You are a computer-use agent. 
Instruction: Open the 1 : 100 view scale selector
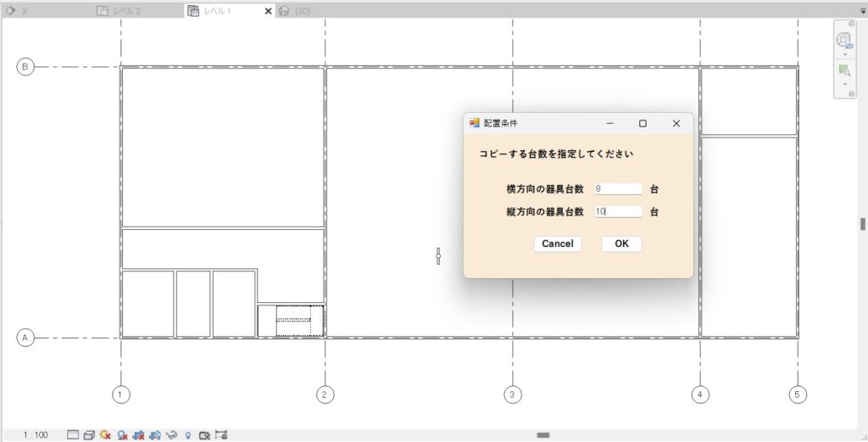pyautogui.click(x=36, y=434)
